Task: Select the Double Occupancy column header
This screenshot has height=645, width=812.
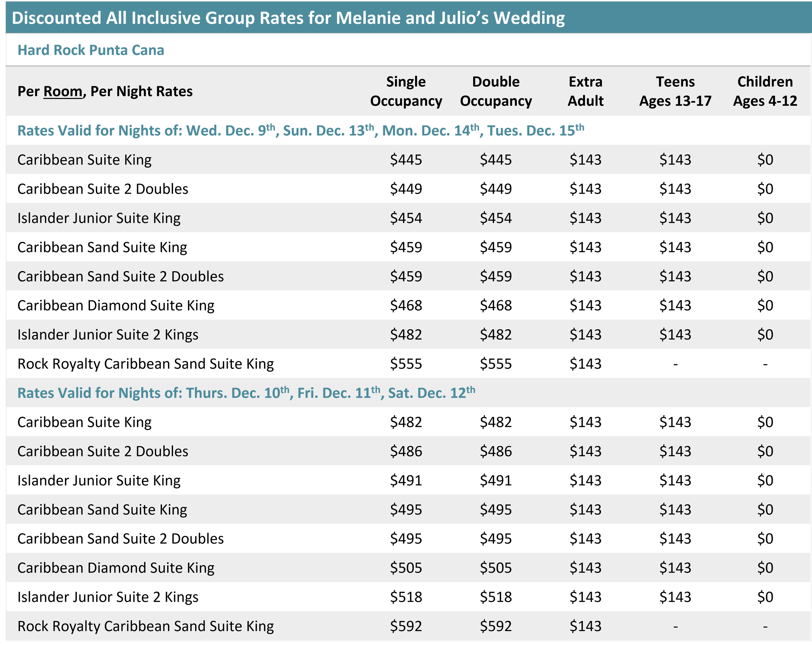Action: (x=496, y=91)
